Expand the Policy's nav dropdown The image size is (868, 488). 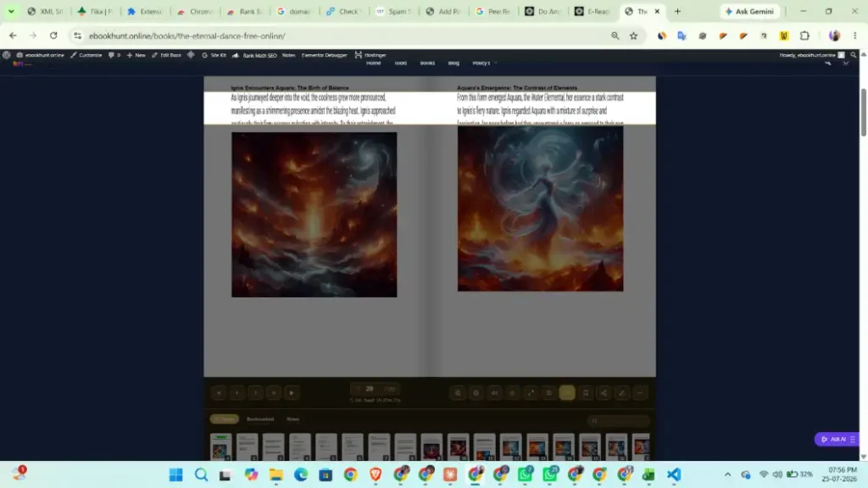[x=484, y=63]
